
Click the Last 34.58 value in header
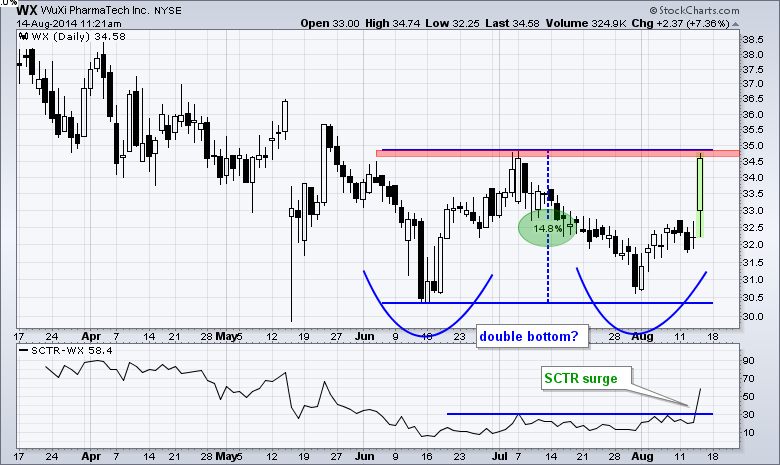click(x=512, y=23)
